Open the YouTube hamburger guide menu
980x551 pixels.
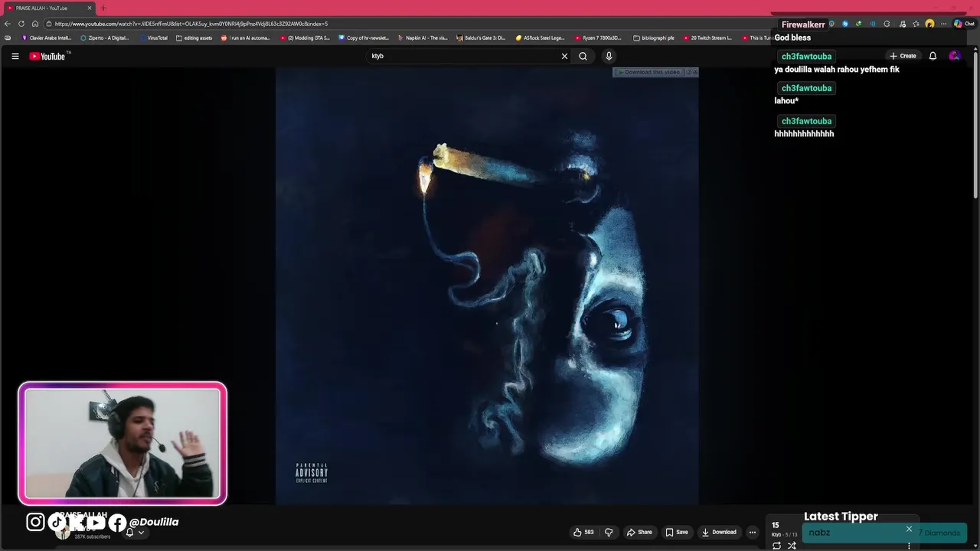[x=15, y=56]
